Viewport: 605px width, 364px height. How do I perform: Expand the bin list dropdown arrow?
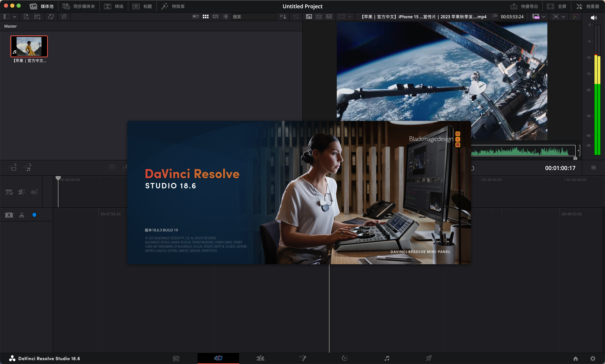pyautogui.click(x=14, y=17)
